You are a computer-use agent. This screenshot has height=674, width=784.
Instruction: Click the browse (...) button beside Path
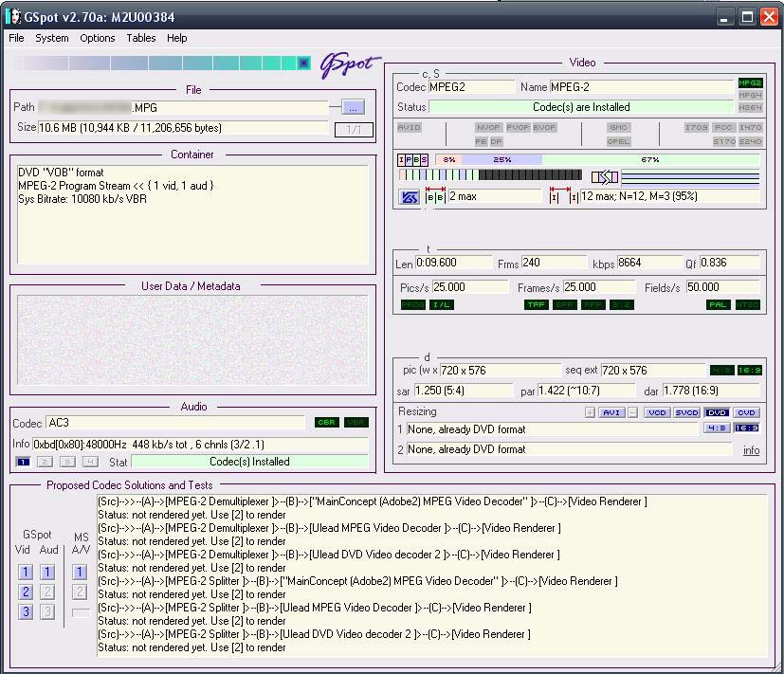point(354,107)
